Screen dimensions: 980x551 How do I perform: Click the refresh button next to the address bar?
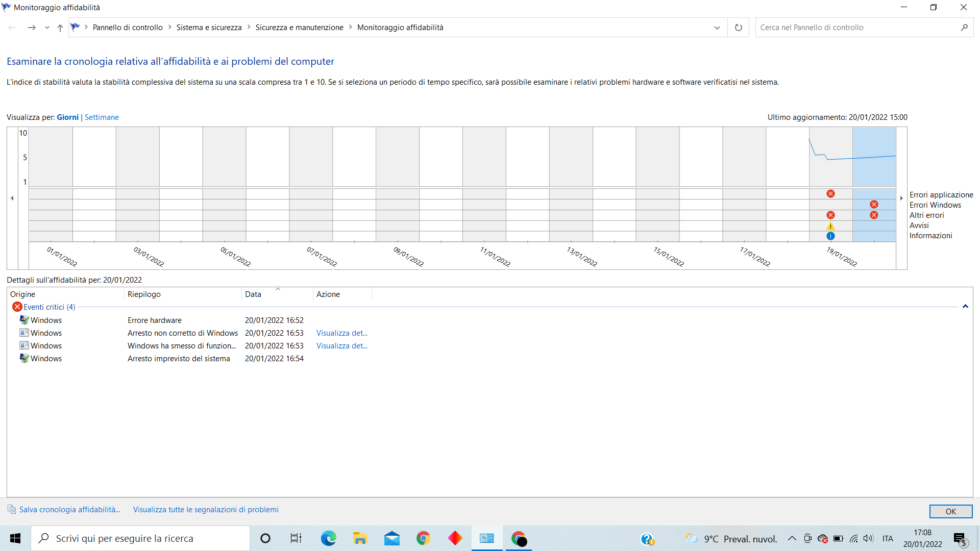738,28
